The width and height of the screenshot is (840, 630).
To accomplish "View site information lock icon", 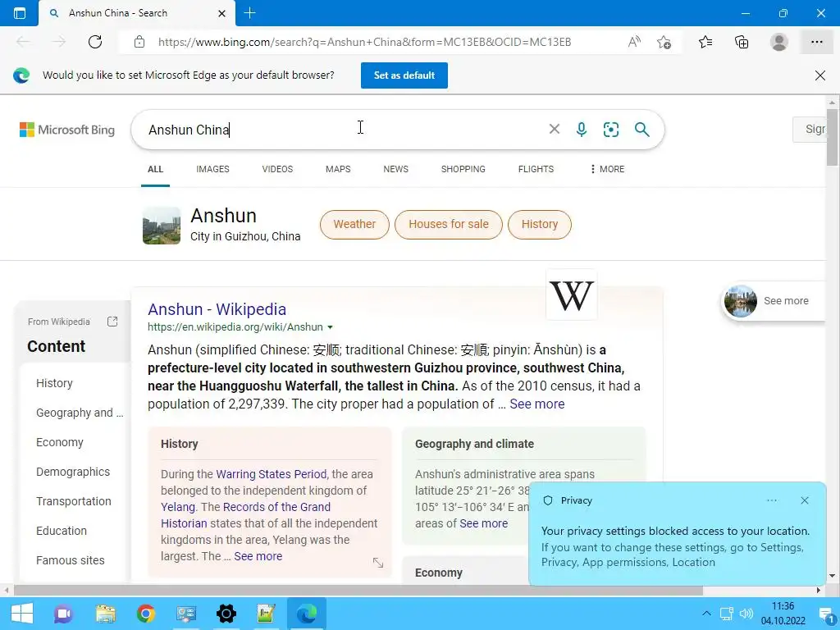I will point(139,42).
